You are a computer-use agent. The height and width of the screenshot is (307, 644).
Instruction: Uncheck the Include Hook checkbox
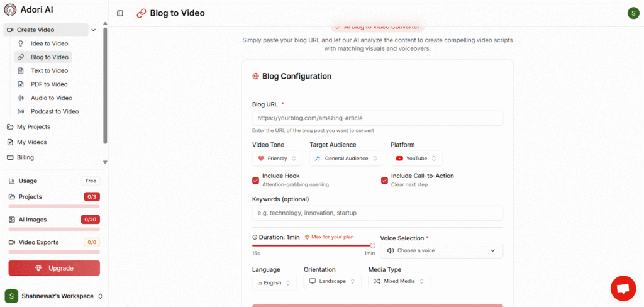tap(255, 180)
